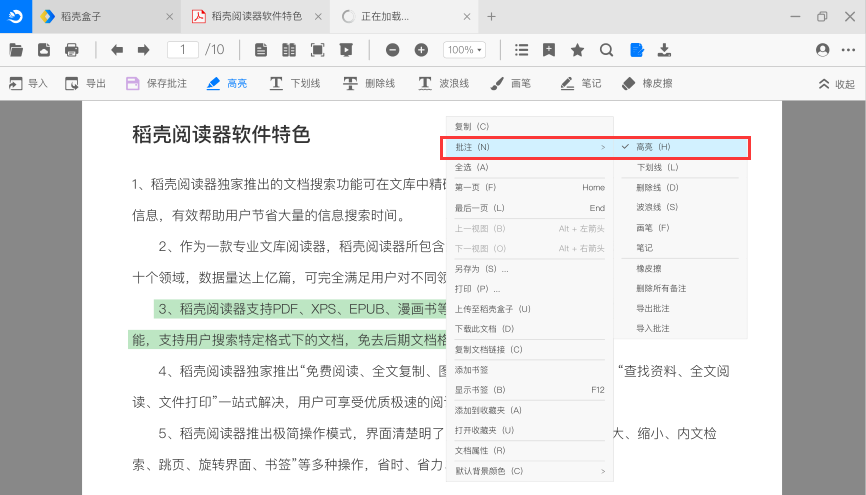Select 下划线 (L) in annotation submenu
866x495 pixels.
pyautogui.click(x=680, y=167)
